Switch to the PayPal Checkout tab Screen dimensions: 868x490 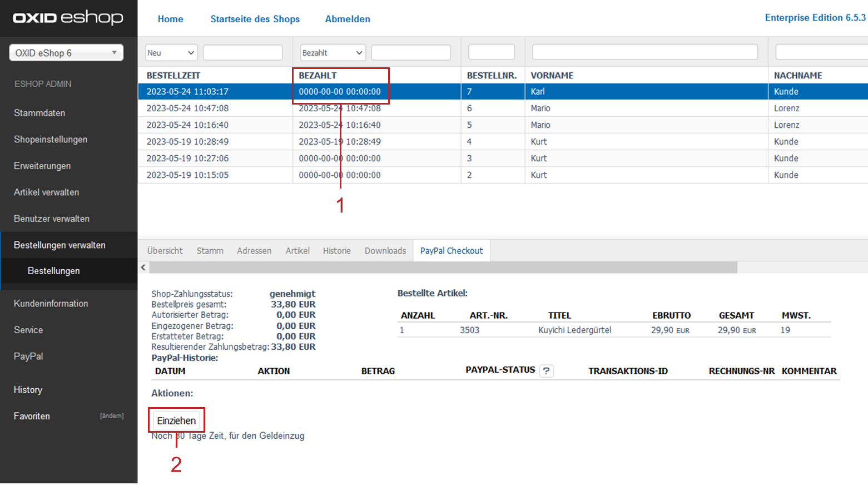point(451,251)
